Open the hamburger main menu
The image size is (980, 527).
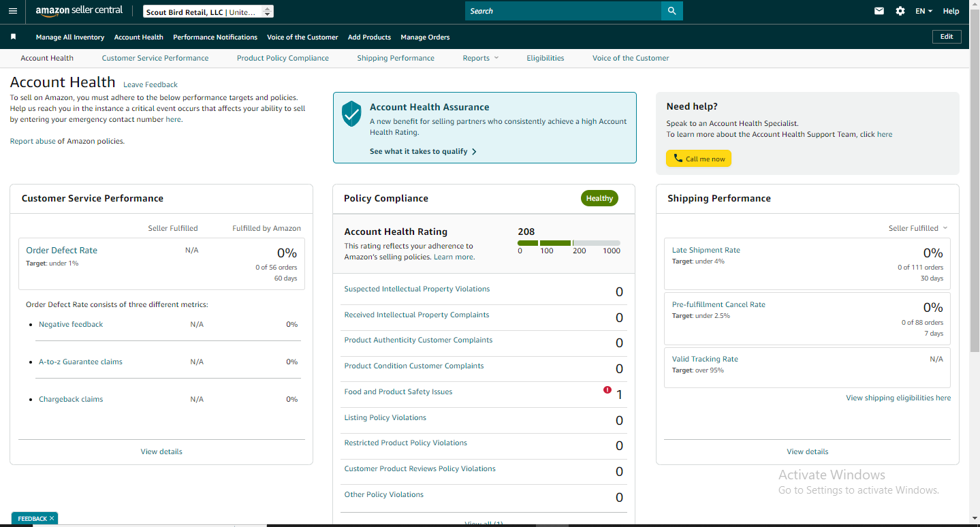(x=12, y=11)
